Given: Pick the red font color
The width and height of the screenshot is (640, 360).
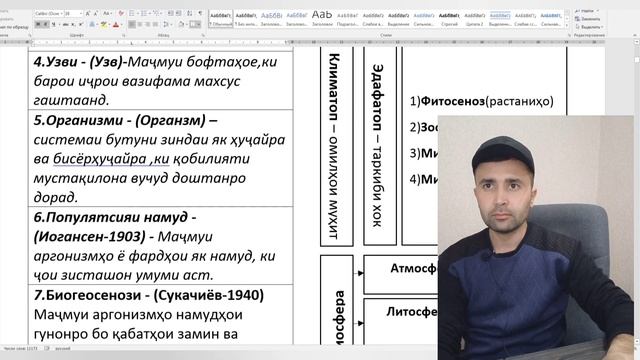Looking at the screenshot, I should pyautogui.click(x=116, y=24).
